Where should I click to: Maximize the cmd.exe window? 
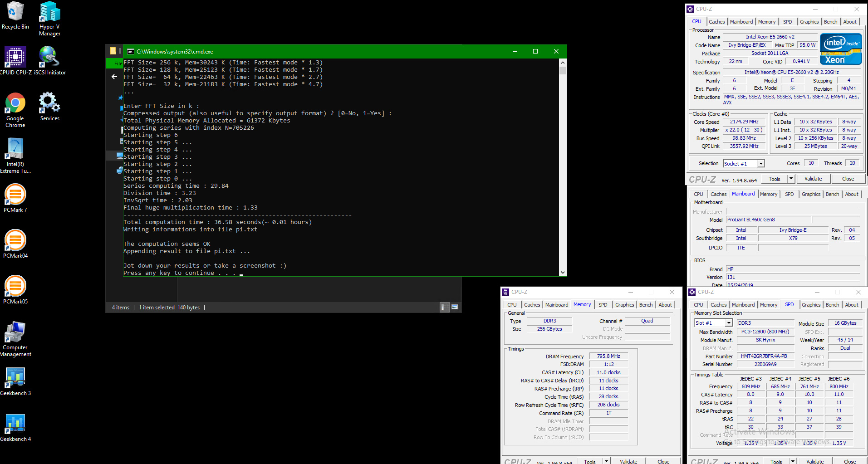[x=535, y=51]
